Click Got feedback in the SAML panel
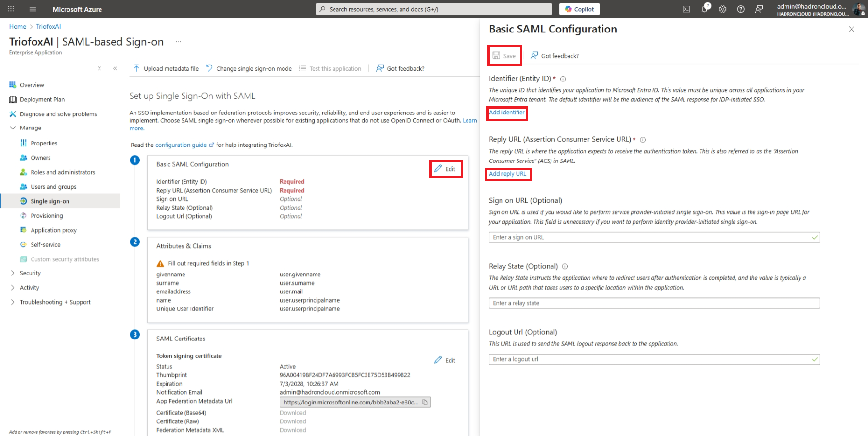The width and height of the screenshot is (868, 436). 554,56
